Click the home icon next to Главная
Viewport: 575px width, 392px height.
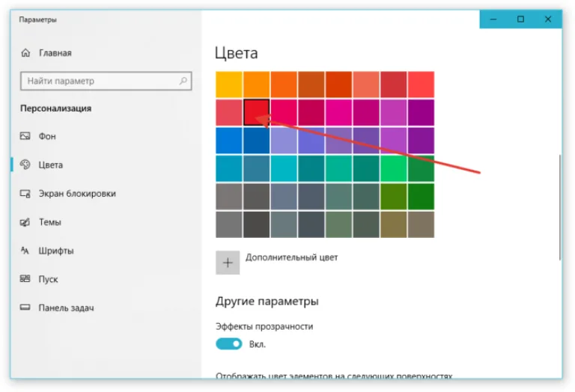point(25,53)
